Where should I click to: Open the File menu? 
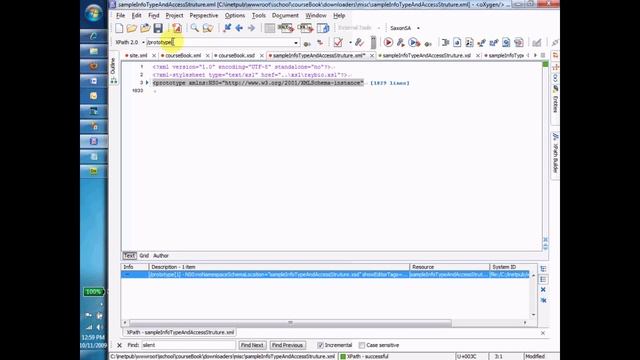pos(120,16)
